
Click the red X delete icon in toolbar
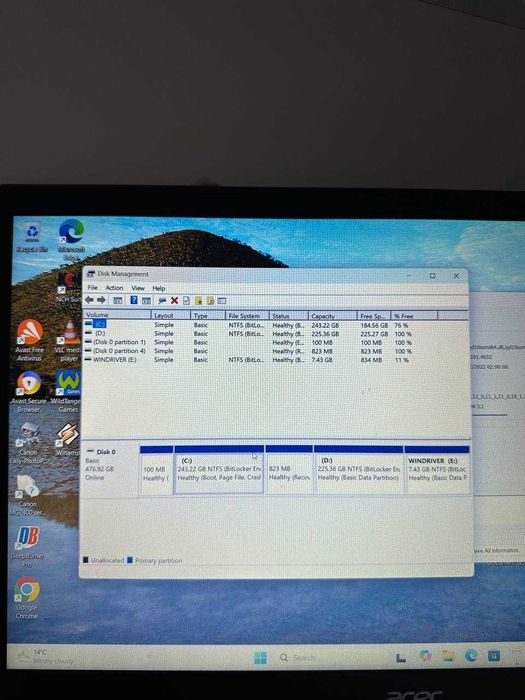coord(174,300)
